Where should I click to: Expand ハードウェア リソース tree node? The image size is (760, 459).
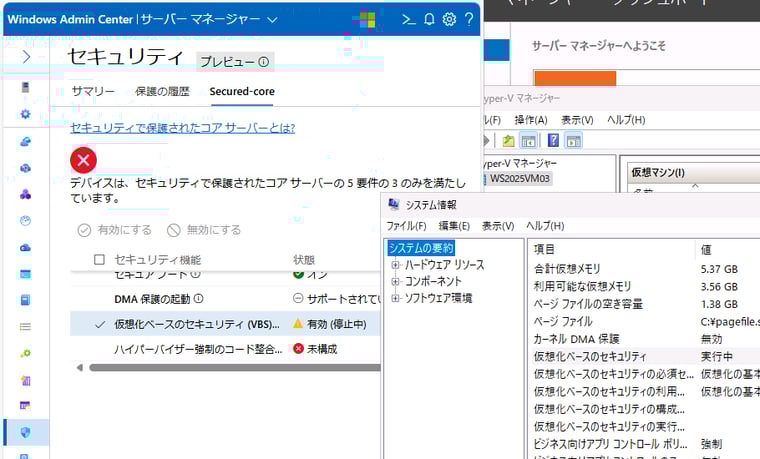[396, 265]
